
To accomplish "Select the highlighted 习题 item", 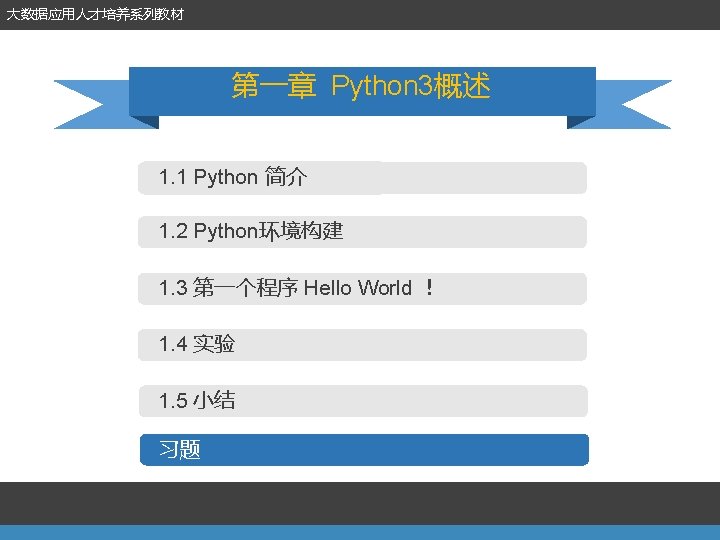I will pos(364,450).
